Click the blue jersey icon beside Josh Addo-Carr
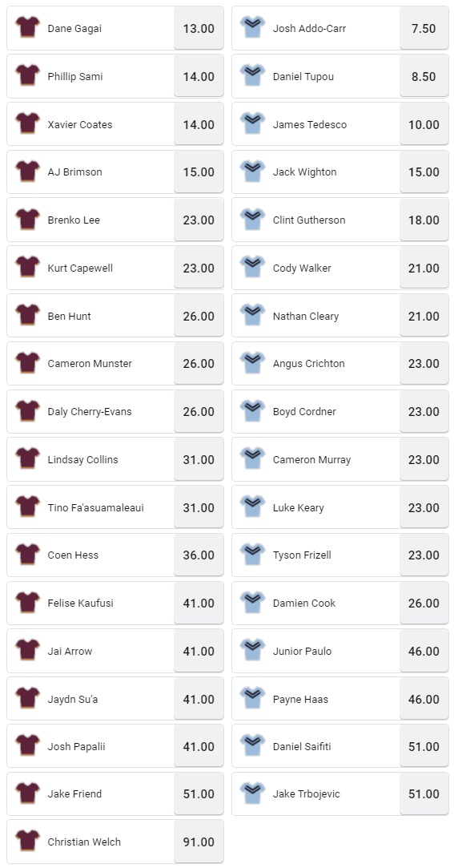 [253, 27]
